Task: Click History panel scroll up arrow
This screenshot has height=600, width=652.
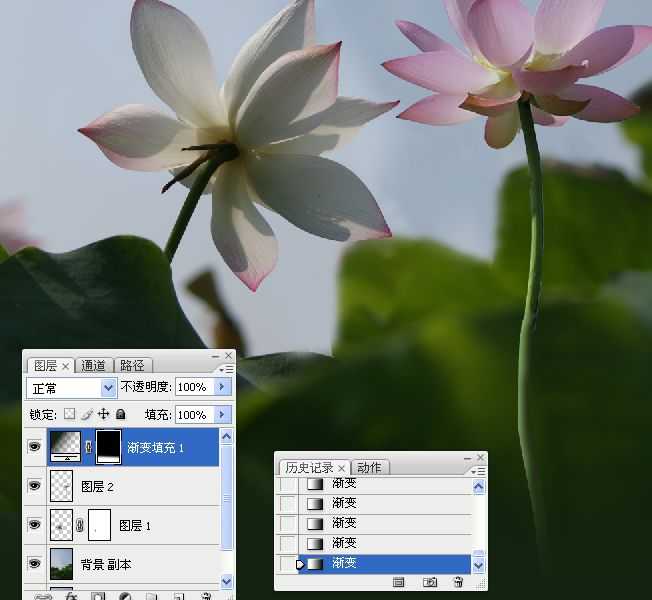Action: [479, 486]
